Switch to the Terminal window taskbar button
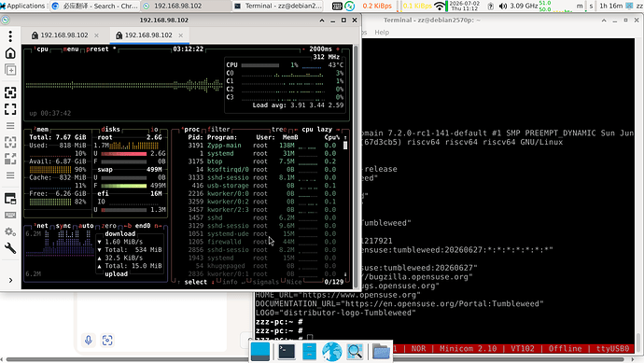The width and height of the screenshot is (644, 363). tap(277, 6)
